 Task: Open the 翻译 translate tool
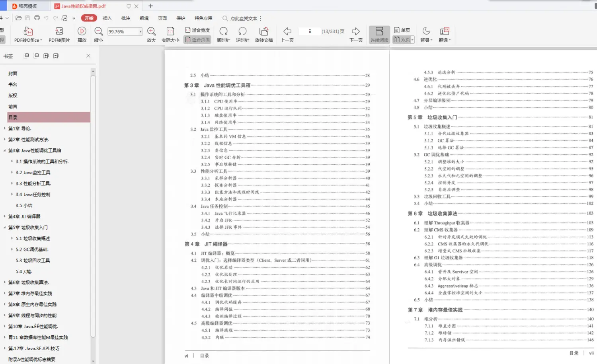point(445,35)
